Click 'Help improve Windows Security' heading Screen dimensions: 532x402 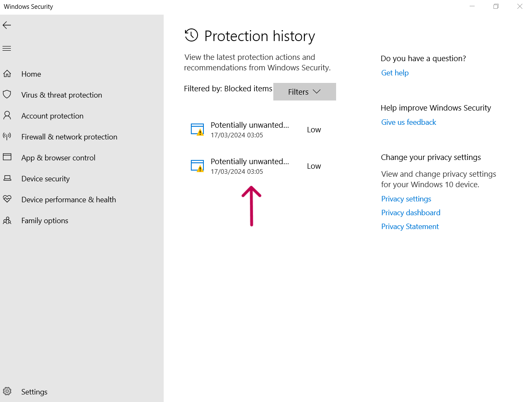pyautogui.click(x=436, y=108)
